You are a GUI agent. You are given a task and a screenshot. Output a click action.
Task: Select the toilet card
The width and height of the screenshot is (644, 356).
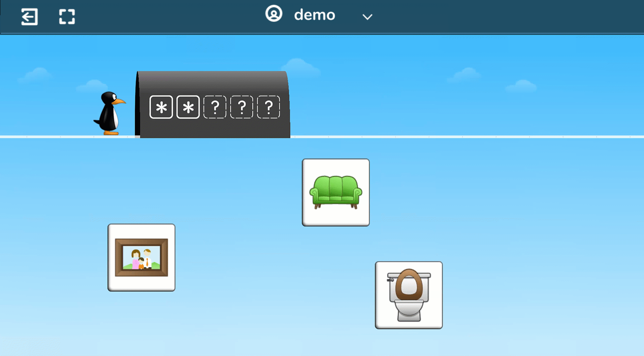tap(408, 295)
